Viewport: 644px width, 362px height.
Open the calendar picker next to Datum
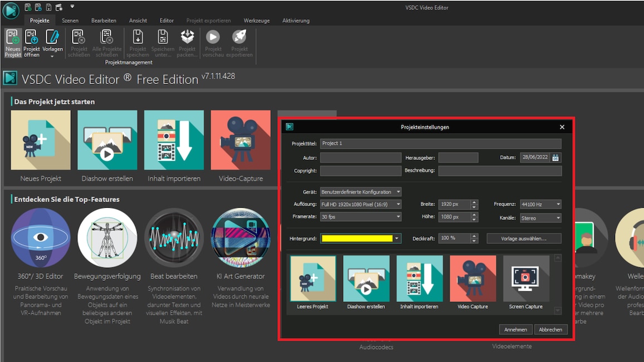[x=555, y=157]
